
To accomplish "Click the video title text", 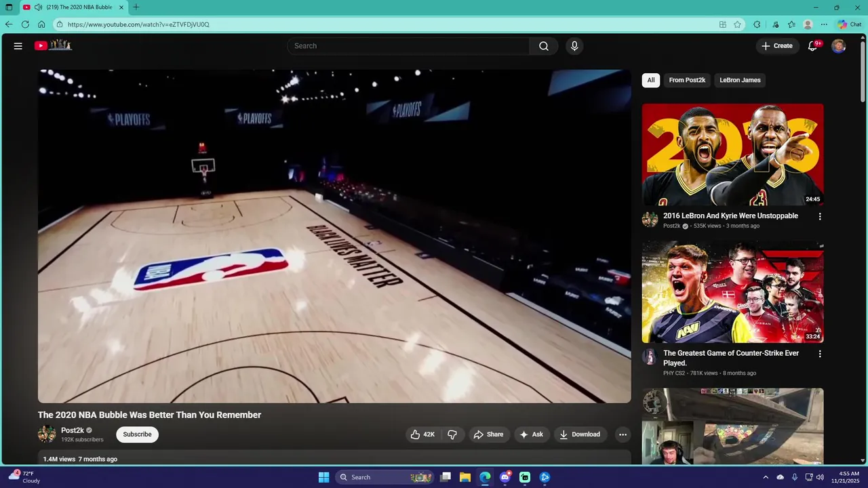I will coord(149,415).
